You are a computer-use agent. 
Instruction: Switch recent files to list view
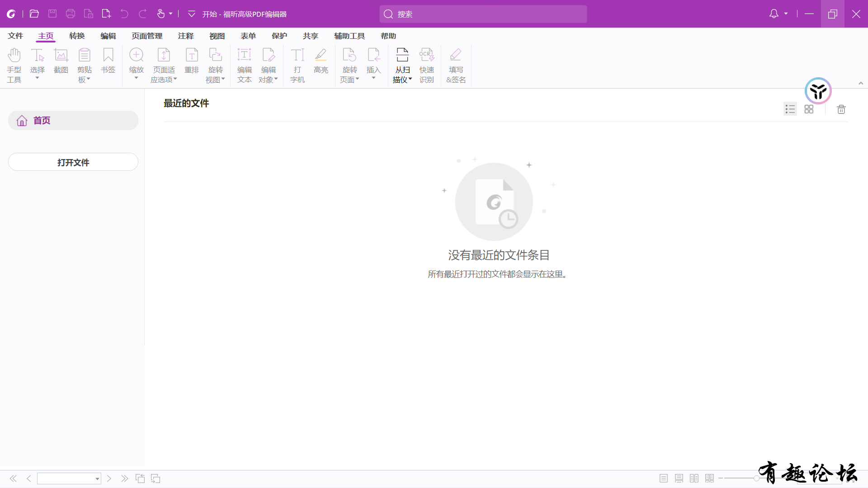click(790, 109)
